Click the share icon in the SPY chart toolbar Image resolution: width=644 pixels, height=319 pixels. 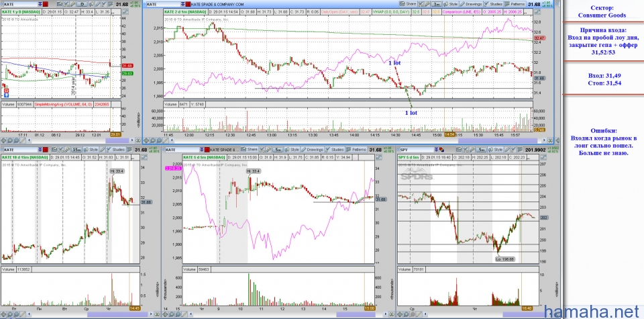[x=459, y=150]
